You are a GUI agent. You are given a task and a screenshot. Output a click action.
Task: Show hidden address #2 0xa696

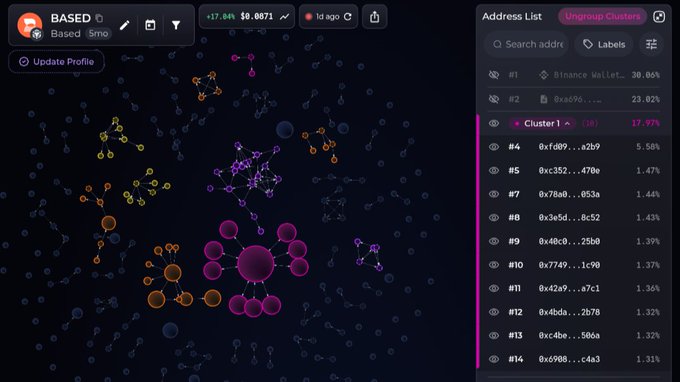[494, 99]
